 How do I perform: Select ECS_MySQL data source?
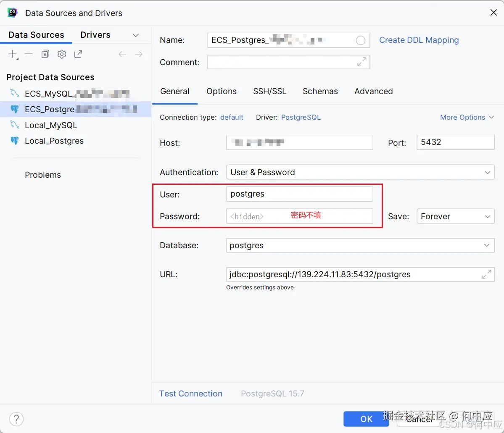click(x=76, y=94)
